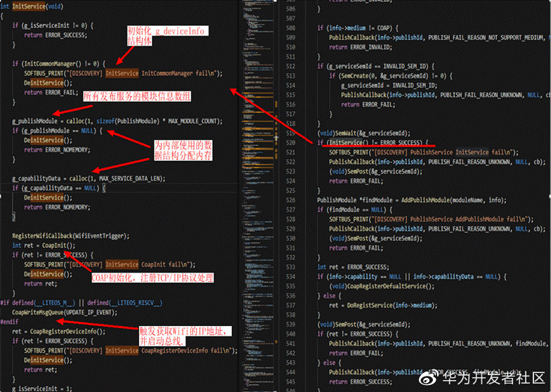The height and width of the screenshot is (392, 551).
Task: Click the line 'if (g_isServiceInit != 0) {'
Action: (x=53, y=25)
